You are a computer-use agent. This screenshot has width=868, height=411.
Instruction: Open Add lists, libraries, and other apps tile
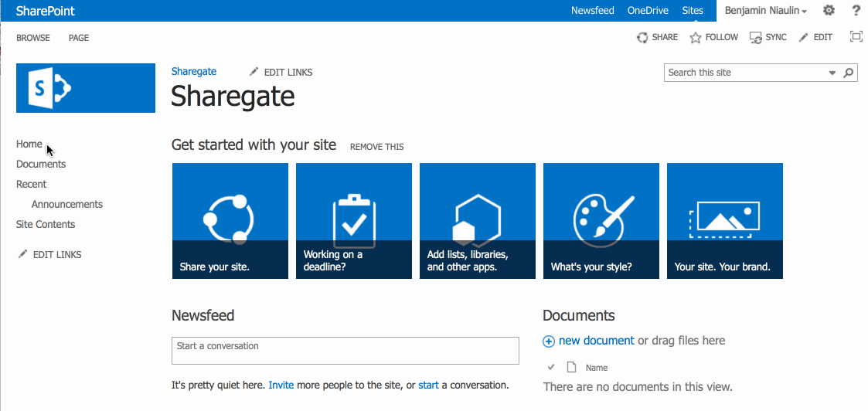(478, 221)
